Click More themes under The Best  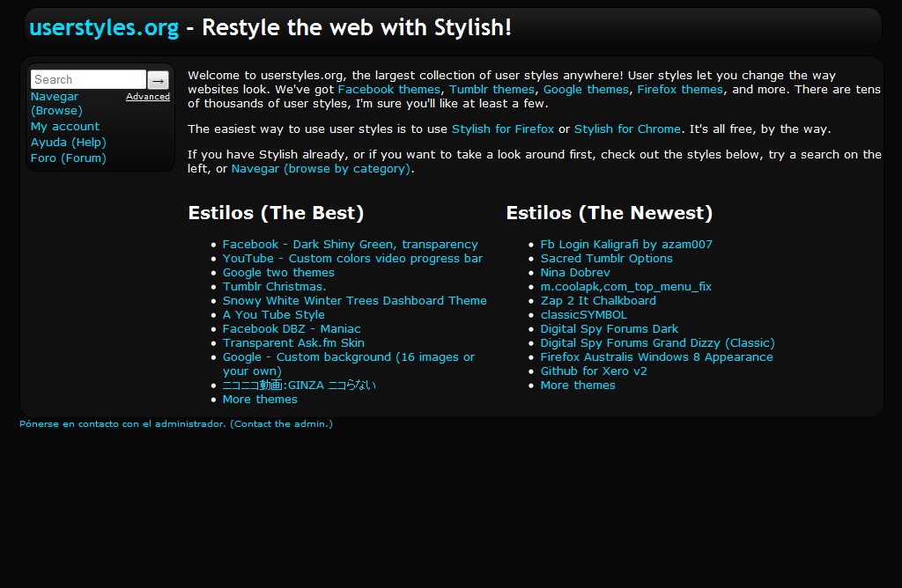(260, 400)
